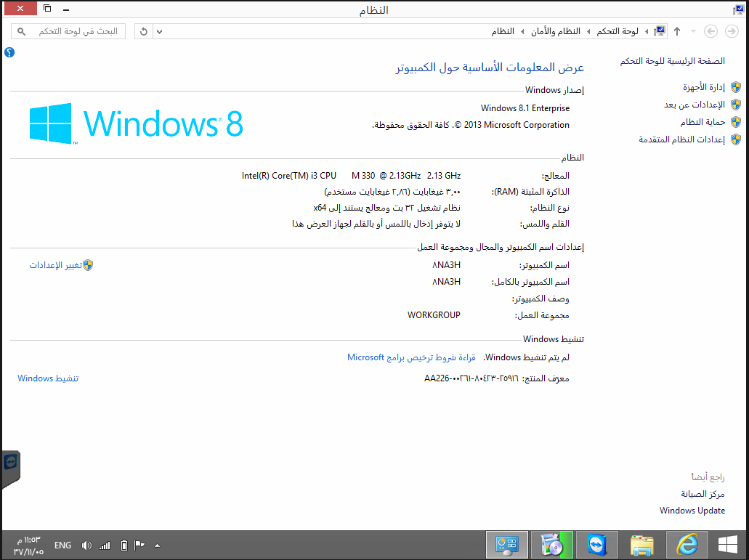The width and height of the screenshot is (749, 560).
Task: Open إعدادات النظام المتقدمة link
Action: (681, 139)
